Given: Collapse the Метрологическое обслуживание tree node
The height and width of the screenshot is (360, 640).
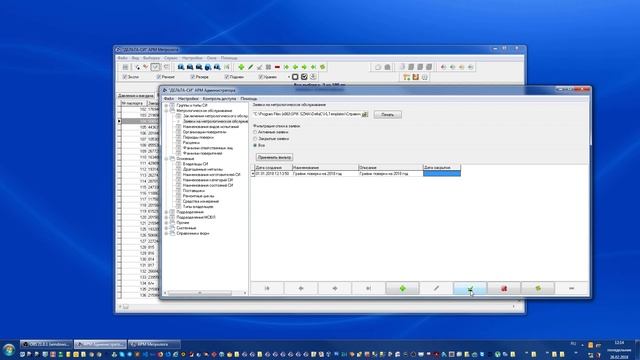Looking at the screenshot, I should pos(167,111).
